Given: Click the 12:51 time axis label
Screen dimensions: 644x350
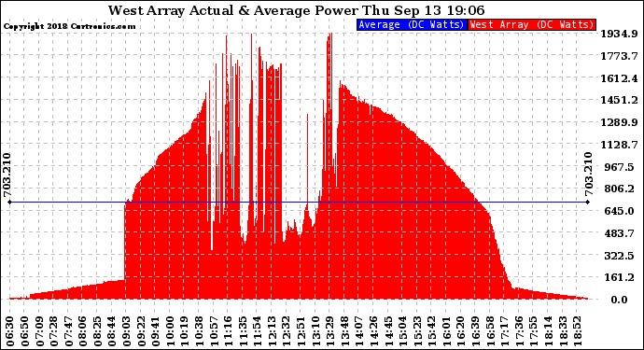Looking at the screenshot, I should point(300,330).
